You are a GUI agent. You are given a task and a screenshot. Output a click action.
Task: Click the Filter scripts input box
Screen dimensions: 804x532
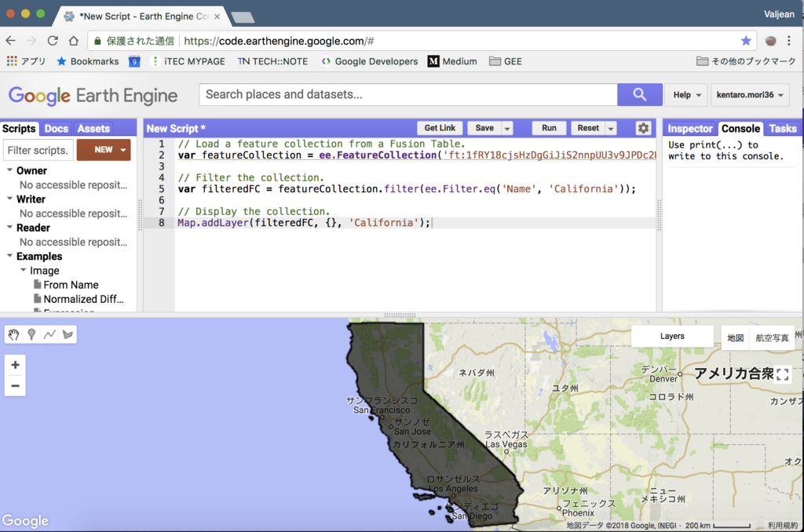(x=38, y=150)
